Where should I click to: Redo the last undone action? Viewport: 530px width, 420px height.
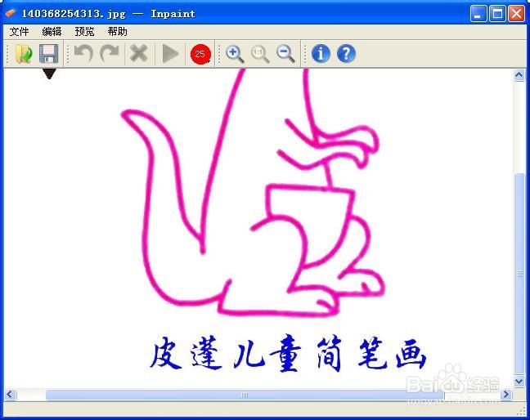pos(110,53)
